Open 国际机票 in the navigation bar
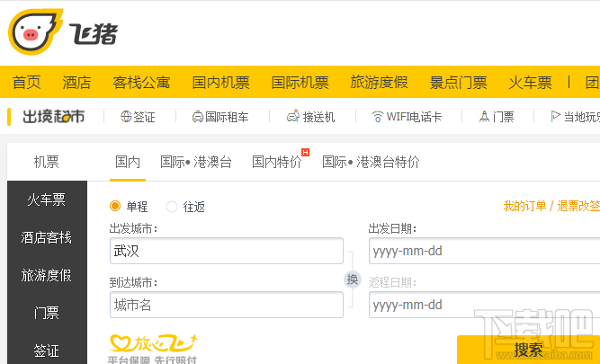Screen dimensions: 600x364 tap(300, 82)
